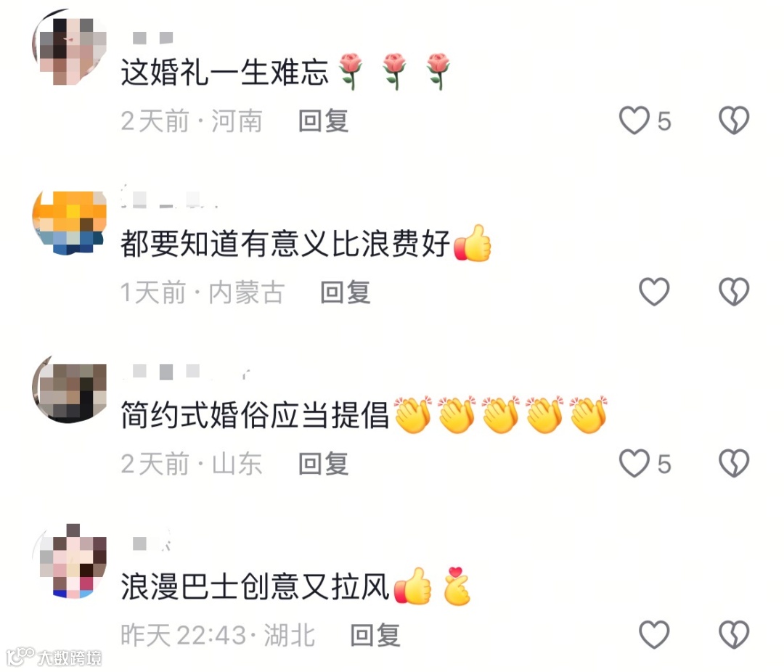Select comment text 这婚礼一生难忘
The width and height of the screenshot is (784, 672).
coord(224,73)
